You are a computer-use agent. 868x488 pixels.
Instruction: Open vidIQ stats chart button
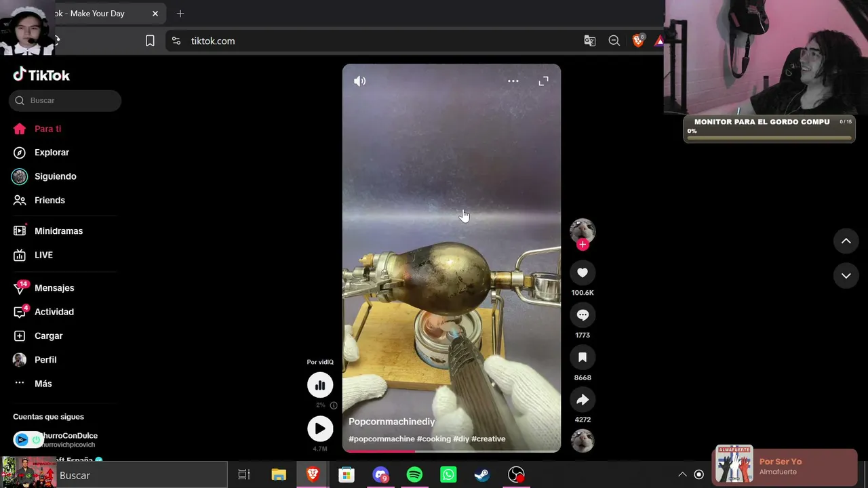[320, 385]
